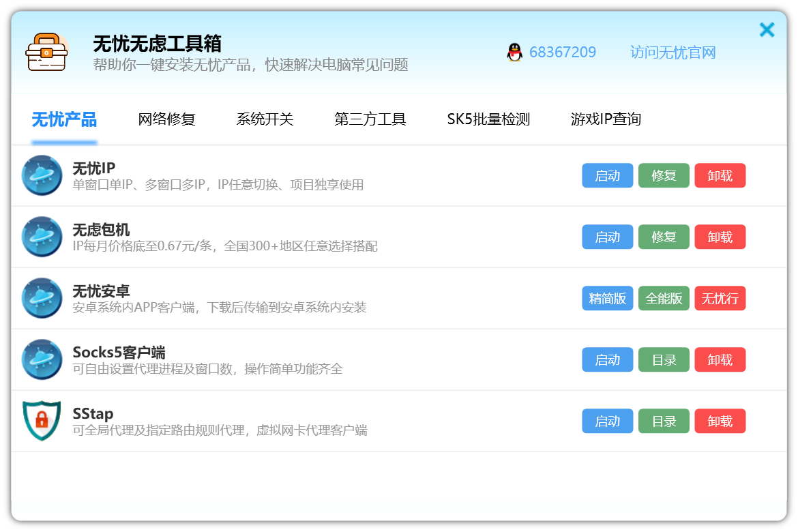Open the 系统开关 tab
The image size is (798, 532).
click(265, 119)
